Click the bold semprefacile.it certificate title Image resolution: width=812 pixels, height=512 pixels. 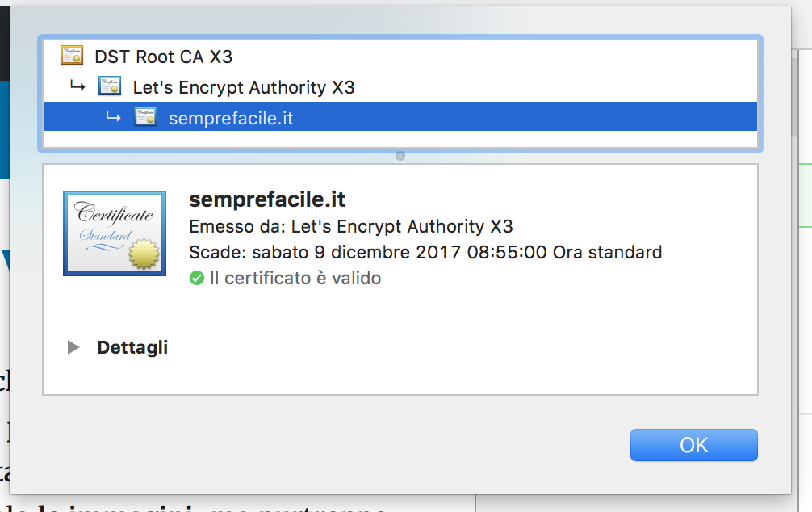tap(266, 199)
